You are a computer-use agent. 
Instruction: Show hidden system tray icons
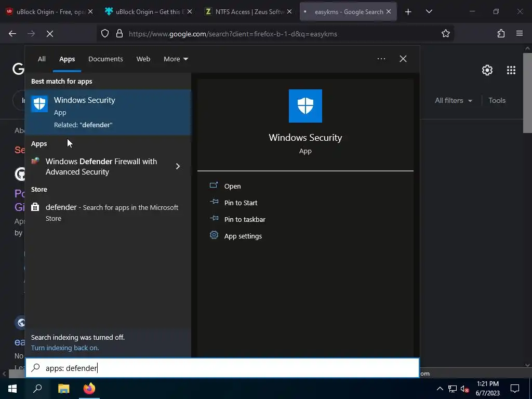(440, 389)
